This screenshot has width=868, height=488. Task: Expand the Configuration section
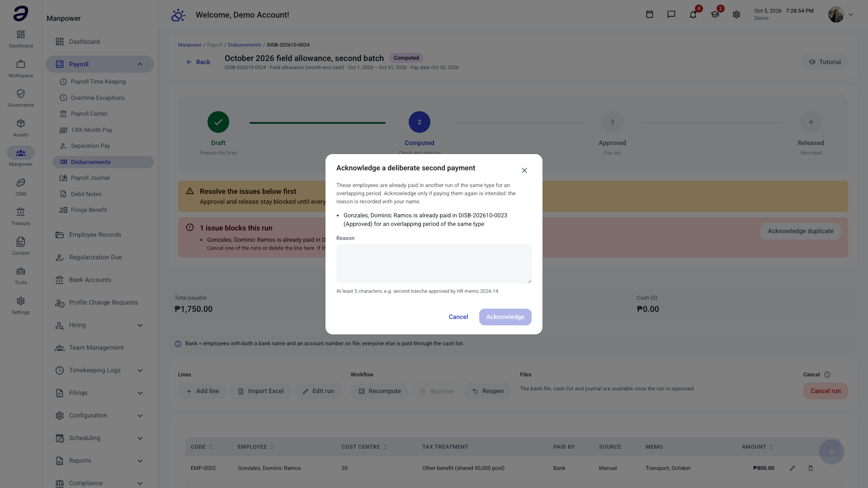pos(99,415)
